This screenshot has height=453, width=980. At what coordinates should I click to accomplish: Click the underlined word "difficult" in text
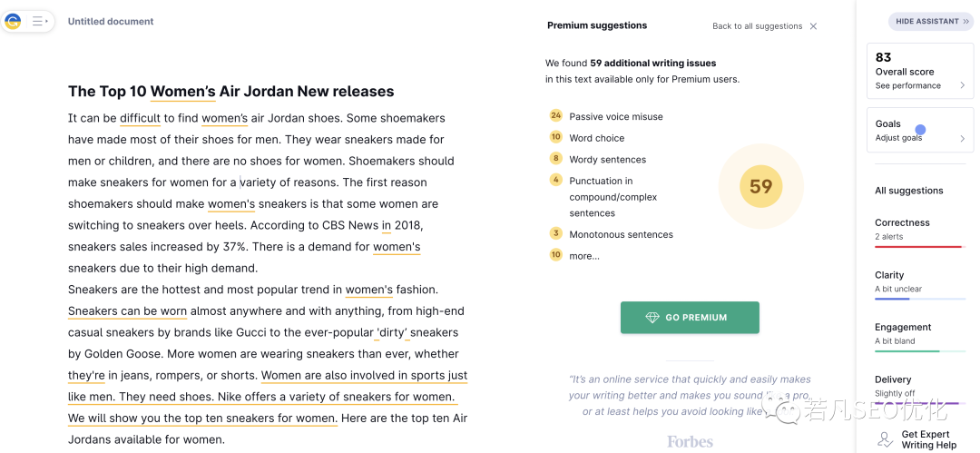coord(140,118)
